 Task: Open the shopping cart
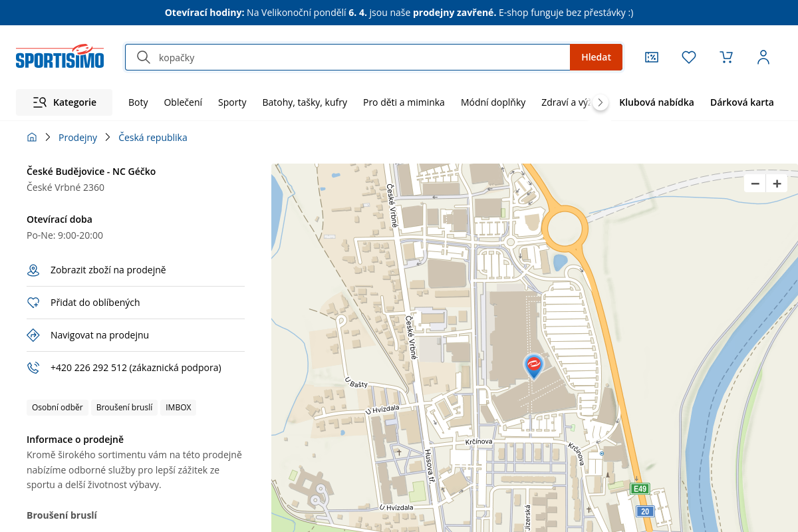[726, 57]
